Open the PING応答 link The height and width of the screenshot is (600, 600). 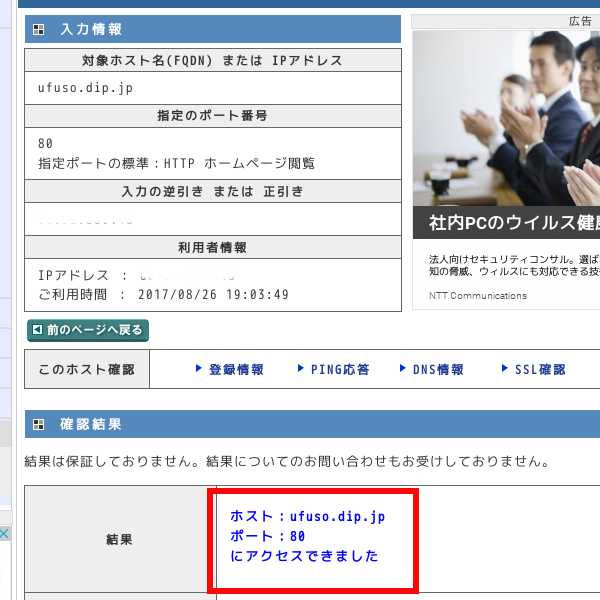340,370
